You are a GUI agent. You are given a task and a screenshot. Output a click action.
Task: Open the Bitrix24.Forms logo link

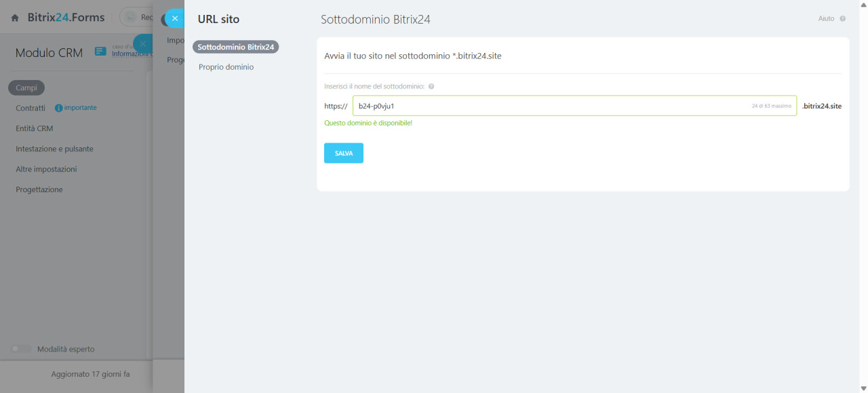coord(66,18)
